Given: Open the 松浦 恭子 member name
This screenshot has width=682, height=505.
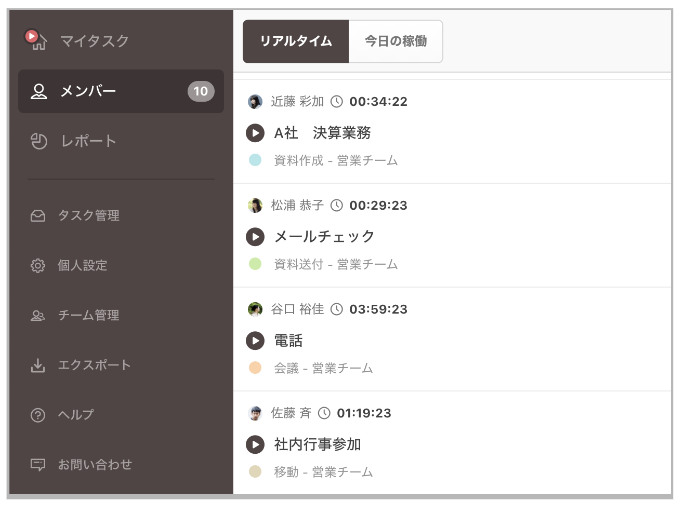Looking at the screenshot, I should point(297,205).
